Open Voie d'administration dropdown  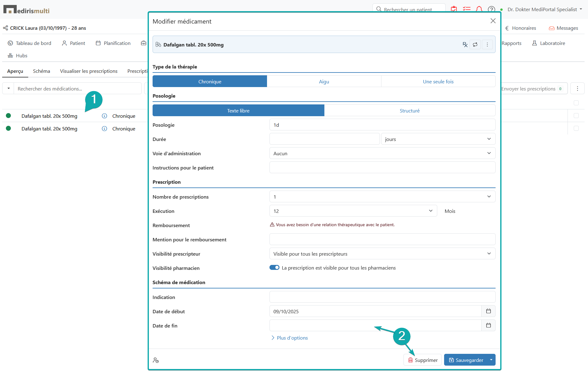(382, 153)
